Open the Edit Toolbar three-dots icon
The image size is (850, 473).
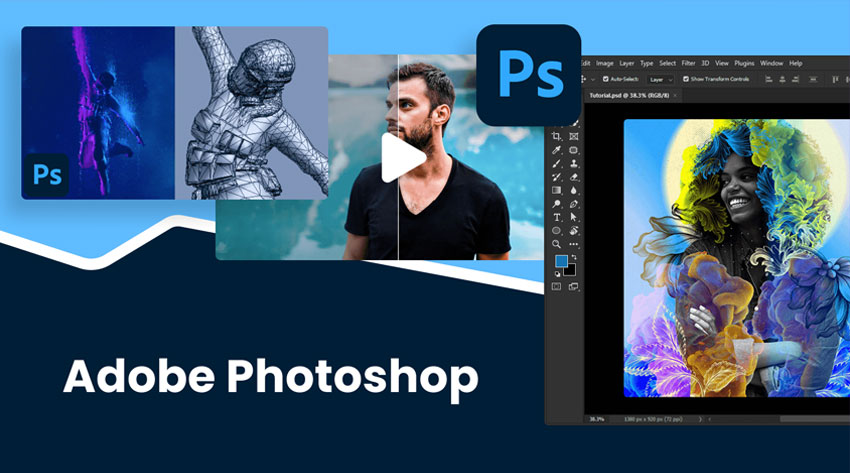click(574, 244)
